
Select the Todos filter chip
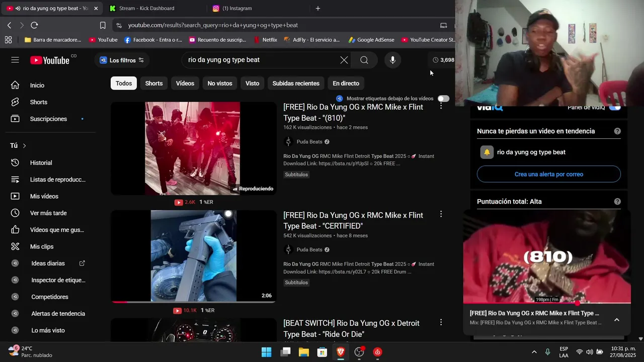point(124,83)
